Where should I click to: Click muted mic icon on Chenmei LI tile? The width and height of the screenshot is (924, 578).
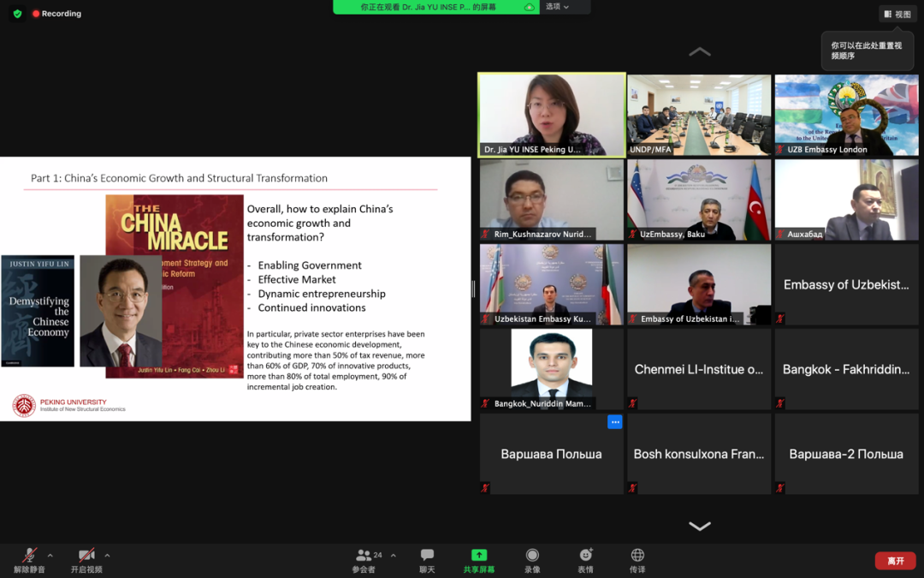coord(633,403)
